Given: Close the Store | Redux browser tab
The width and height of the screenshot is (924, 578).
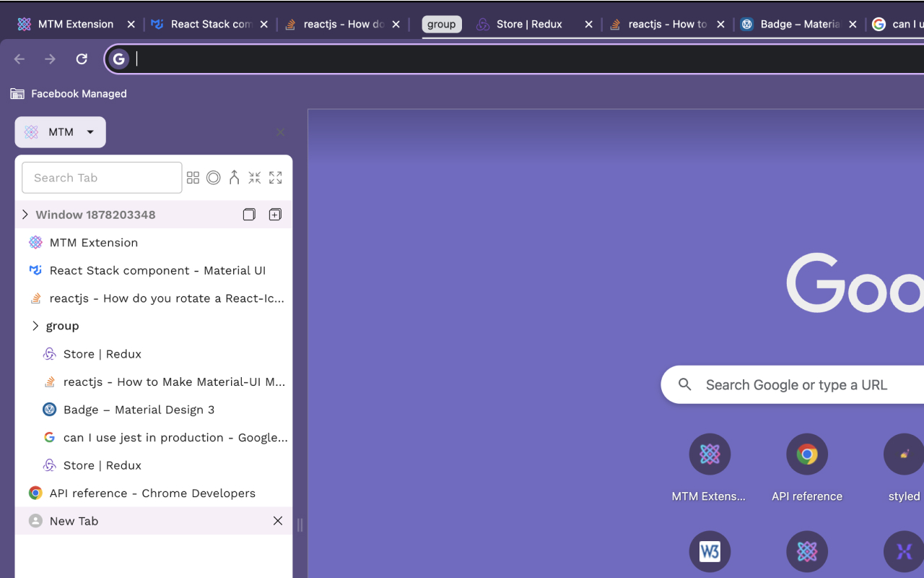Looking at the screenshot, I should (588, 25).
